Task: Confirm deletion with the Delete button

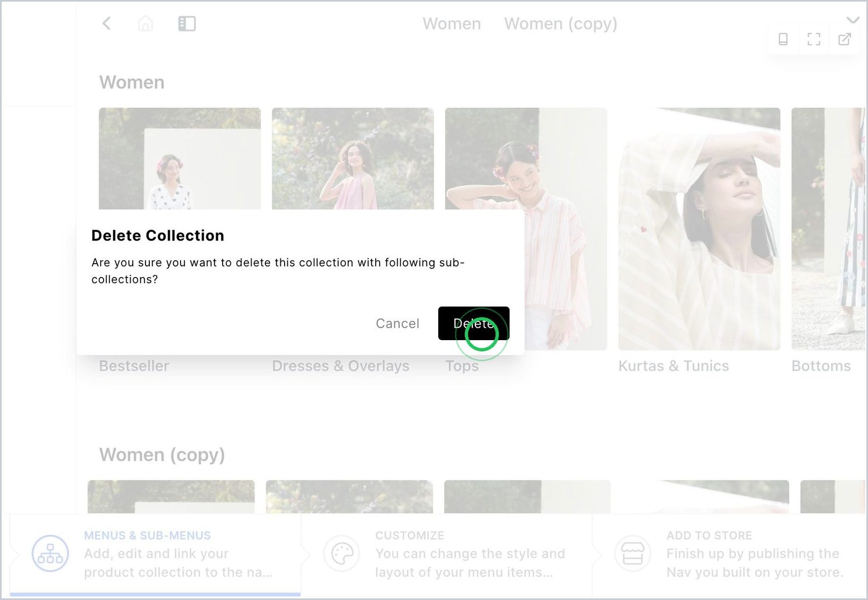Action: point(474,323)
